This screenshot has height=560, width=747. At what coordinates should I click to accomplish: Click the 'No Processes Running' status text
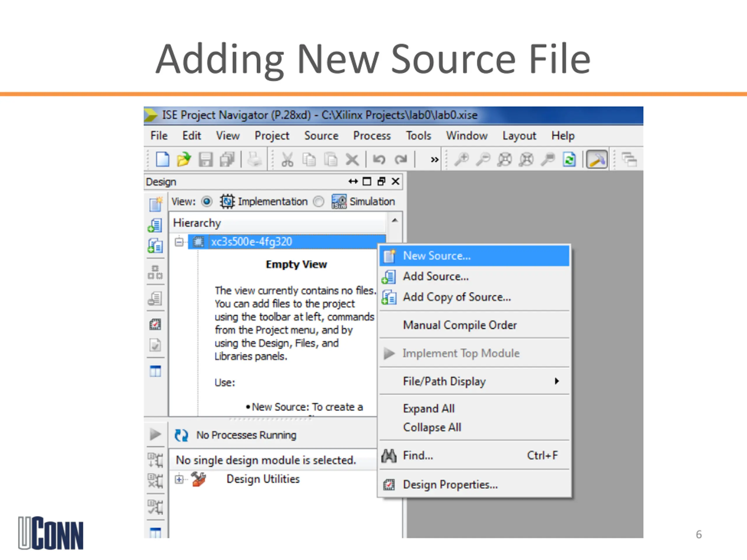click(x=246, y=435)
